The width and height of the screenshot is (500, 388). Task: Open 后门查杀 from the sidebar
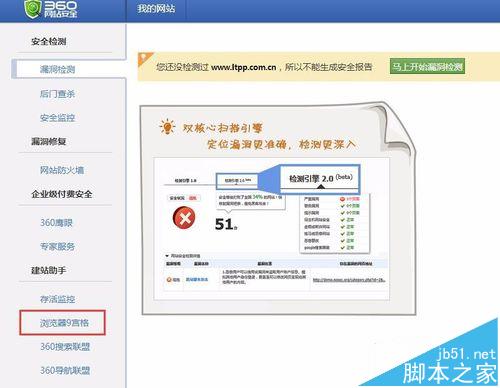coord(57,94)
